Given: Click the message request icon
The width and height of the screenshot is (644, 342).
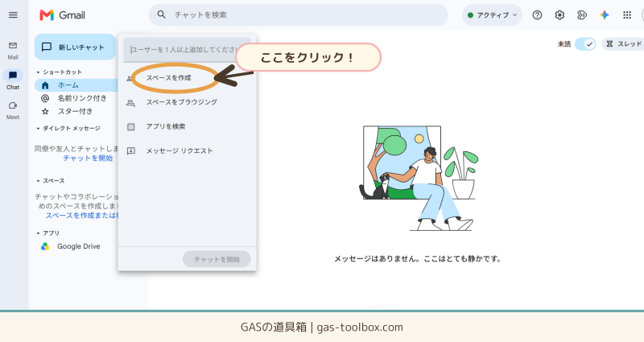Looking at the screenshot, I should (130, 151).
